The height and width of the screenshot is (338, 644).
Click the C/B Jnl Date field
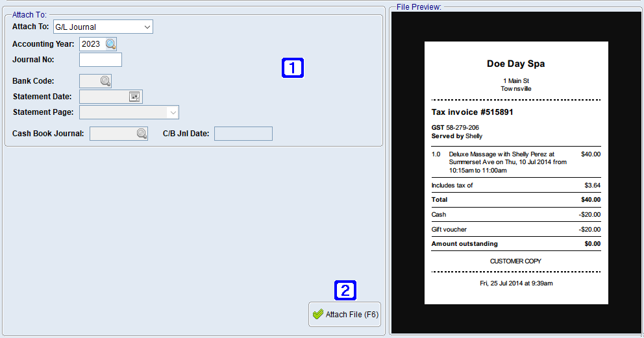click(243, 134)
